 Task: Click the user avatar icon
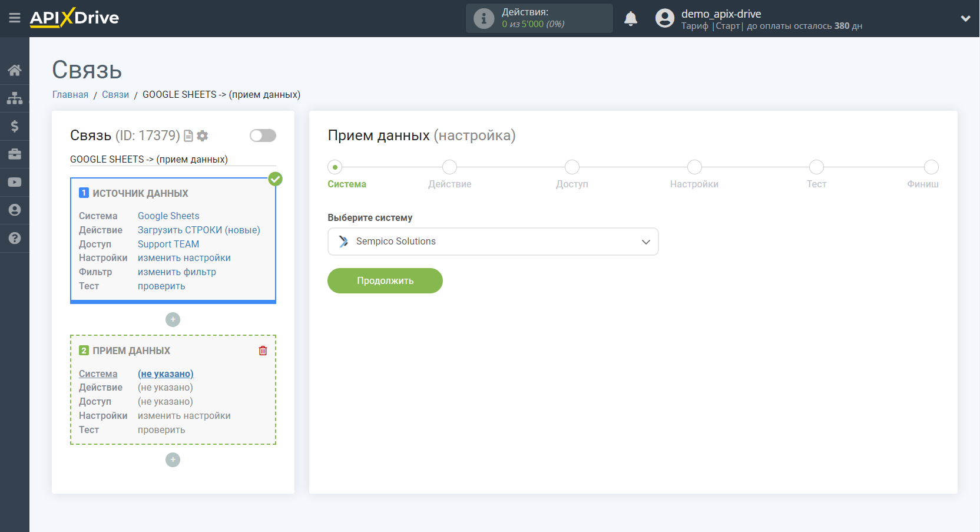[x=665, y=18]
